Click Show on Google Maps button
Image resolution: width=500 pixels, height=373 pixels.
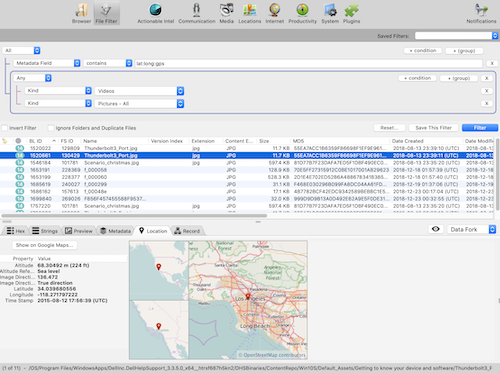[45, 245]
